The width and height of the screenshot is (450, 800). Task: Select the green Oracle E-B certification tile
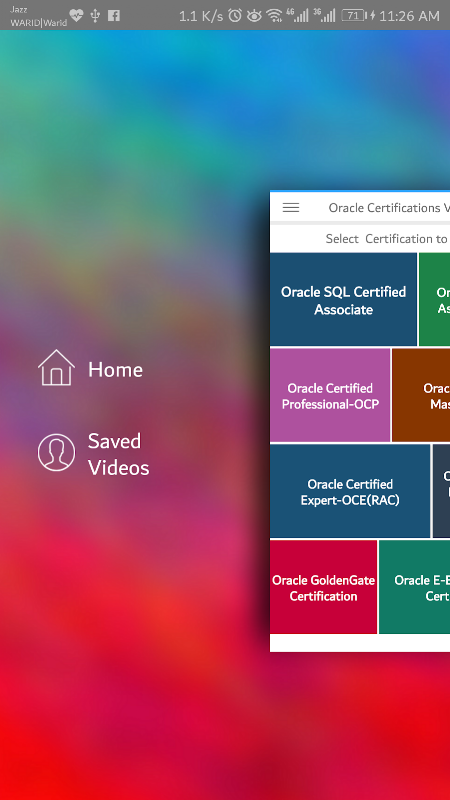click(x=415, y=587)
